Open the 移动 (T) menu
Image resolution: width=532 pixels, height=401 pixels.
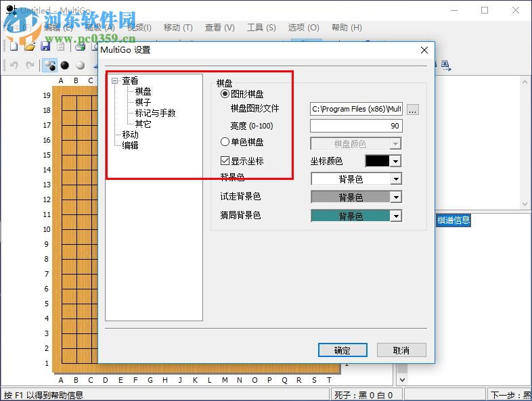click(178, 28)
